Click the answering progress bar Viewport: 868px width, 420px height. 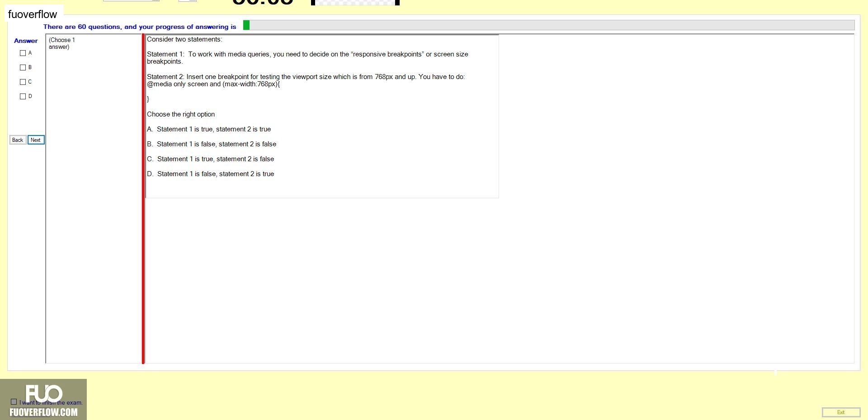point(548,25)
